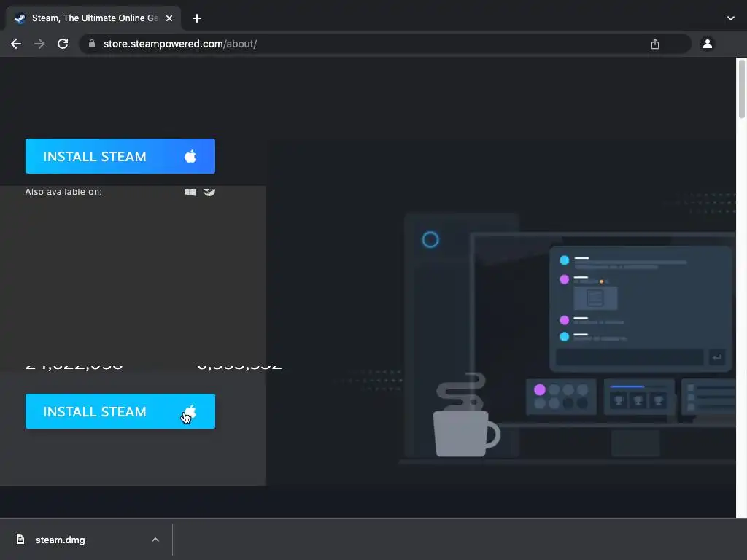
Task: Choose the SteamOS platform icon
Action: click(x=209, y=192)
